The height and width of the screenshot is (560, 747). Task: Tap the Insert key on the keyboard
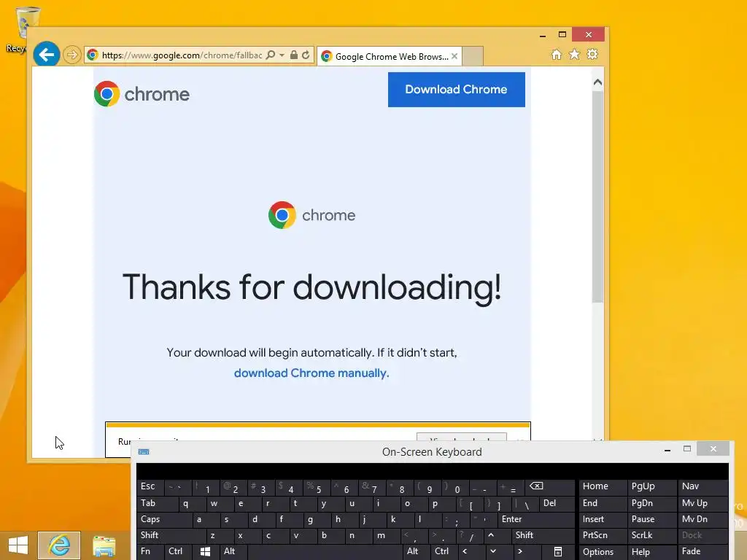[602, 519]
